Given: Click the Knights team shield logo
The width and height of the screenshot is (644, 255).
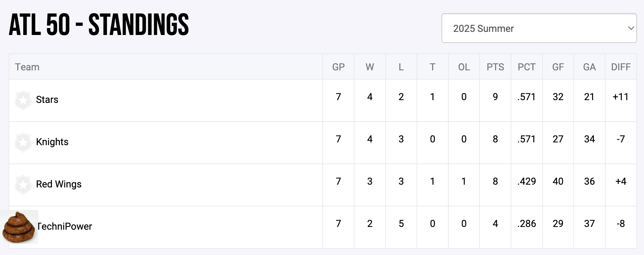Looking at the screenshot, I should 23,142.
